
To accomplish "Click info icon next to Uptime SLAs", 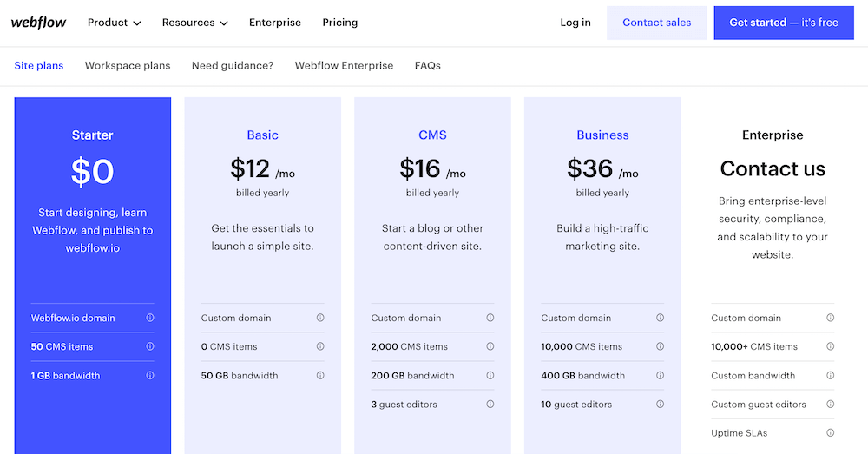I will point(831,433).
